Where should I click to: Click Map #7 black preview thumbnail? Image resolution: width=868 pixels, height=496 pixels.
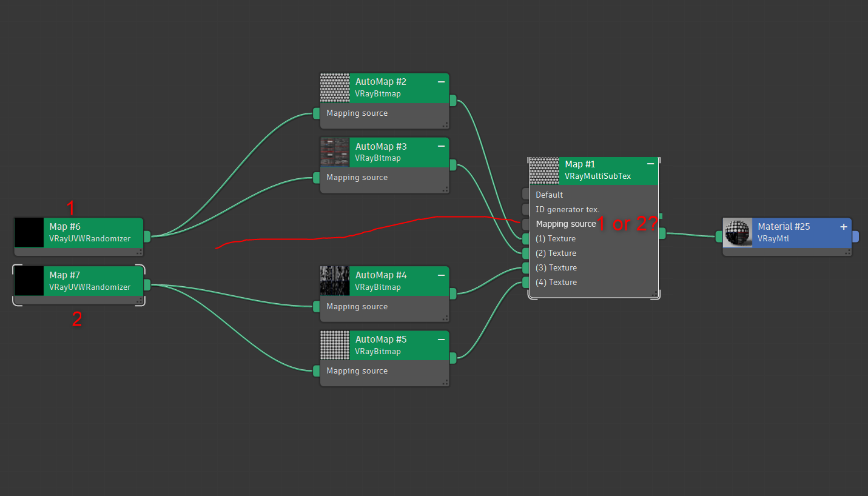click(29, 281)
